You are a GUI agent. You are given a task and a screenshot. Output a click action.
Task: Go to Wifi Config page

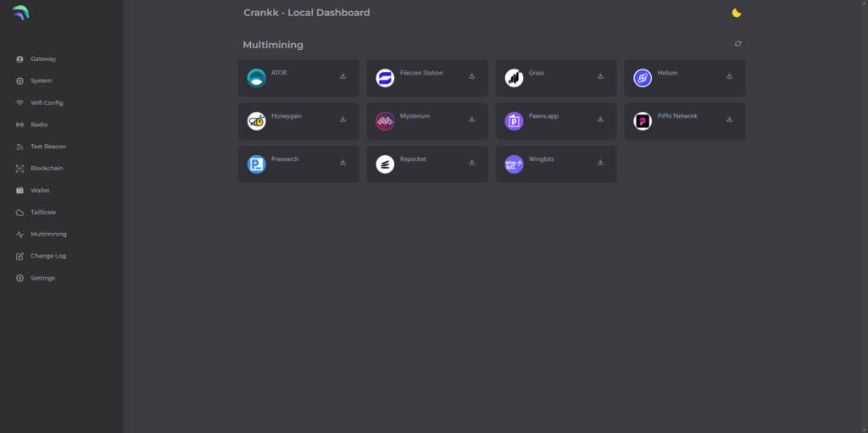point(47,103)
